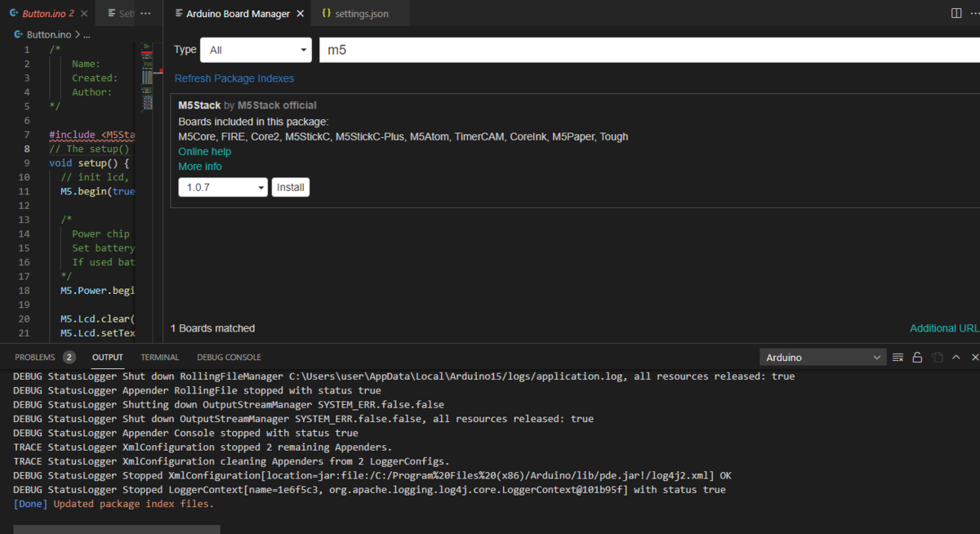Viewport: 980px width, 534px height.
Task: Click the Additional URLs link
Action: click(x=945, y=328)
